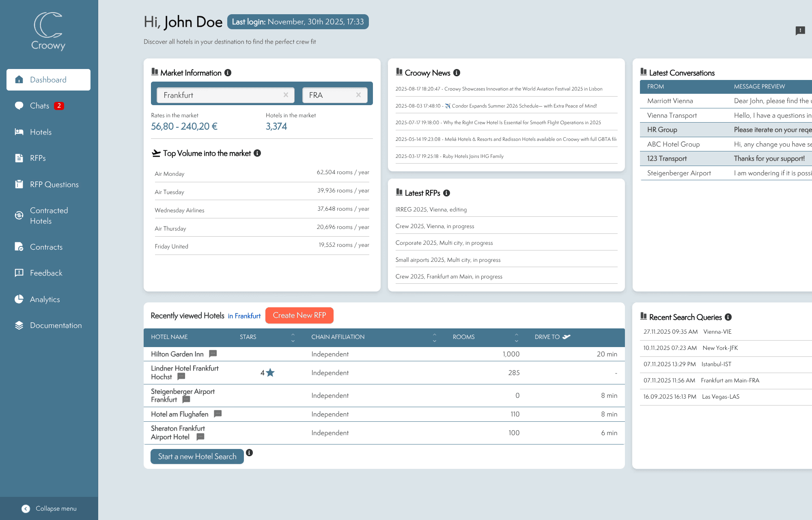Collapse the sidebar menu

[26, 508]
